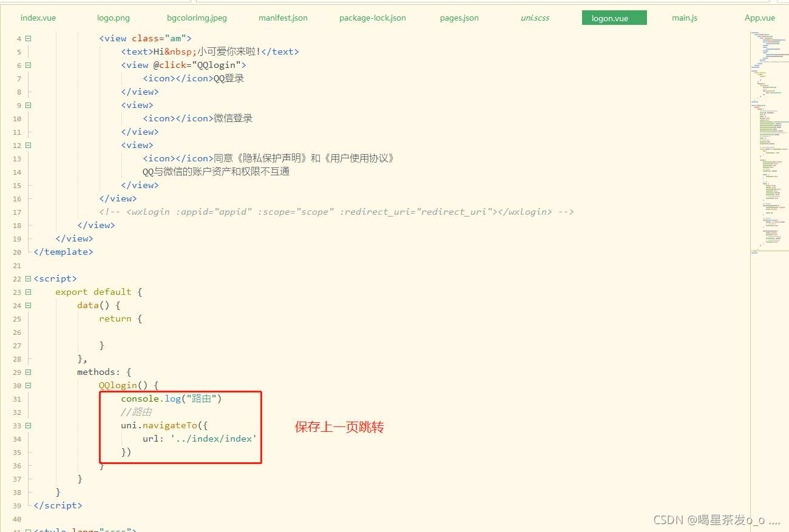
Task: Select the package-lock.json tab
Action: 373,18
